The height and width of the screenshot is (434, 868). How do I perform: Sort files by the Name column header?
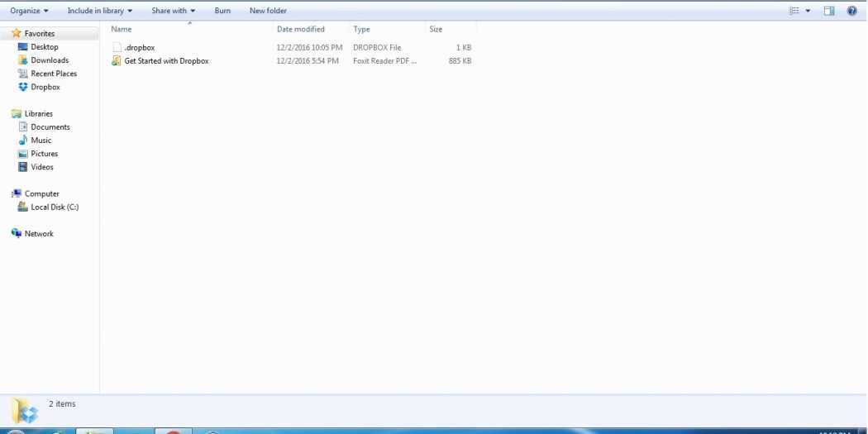122,29
